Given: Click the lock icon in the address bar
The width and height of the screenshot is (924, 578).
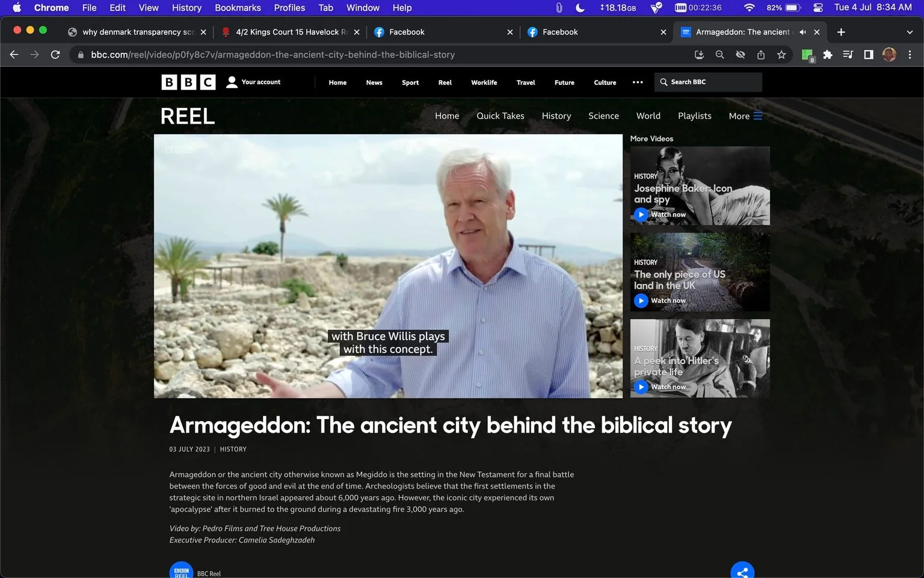Looking at the screenshot, I should point(81,55).
